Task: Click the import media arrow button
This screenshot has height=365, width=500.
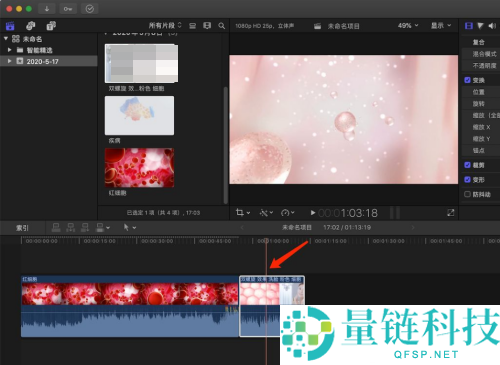Action: (47, 9)
